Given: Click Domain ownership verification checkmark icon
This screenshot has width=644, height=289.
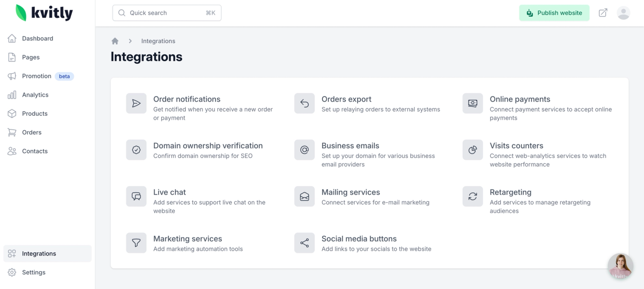Looking at the screenshot, I should tap(136, 150).
